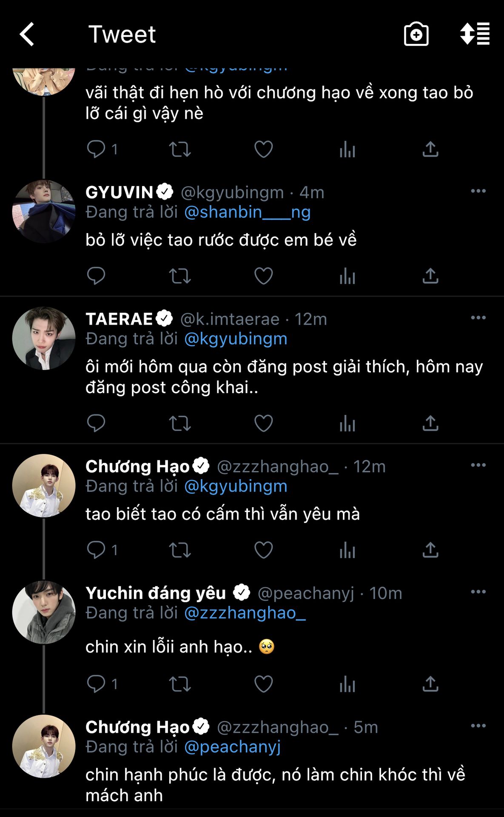
Task: Open the @shanbin___ng mention link
Action: tap(247, 212)
